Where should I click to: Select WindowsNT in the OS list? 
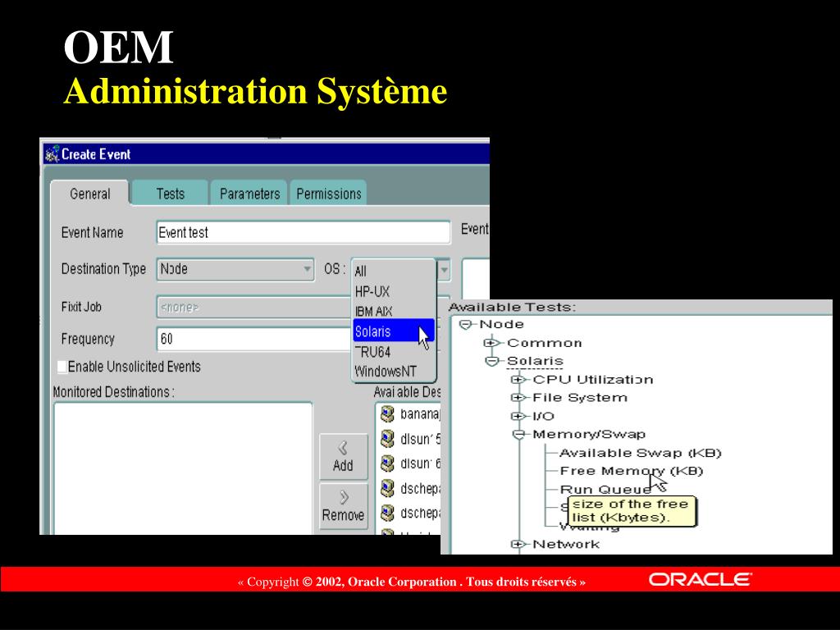coord(394,372)
